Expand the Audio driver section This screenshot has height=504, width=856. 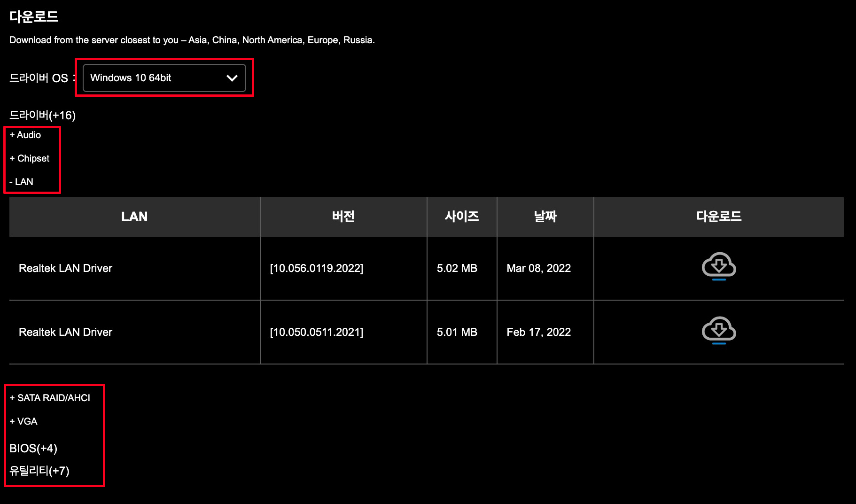click(x=25, y=135)
